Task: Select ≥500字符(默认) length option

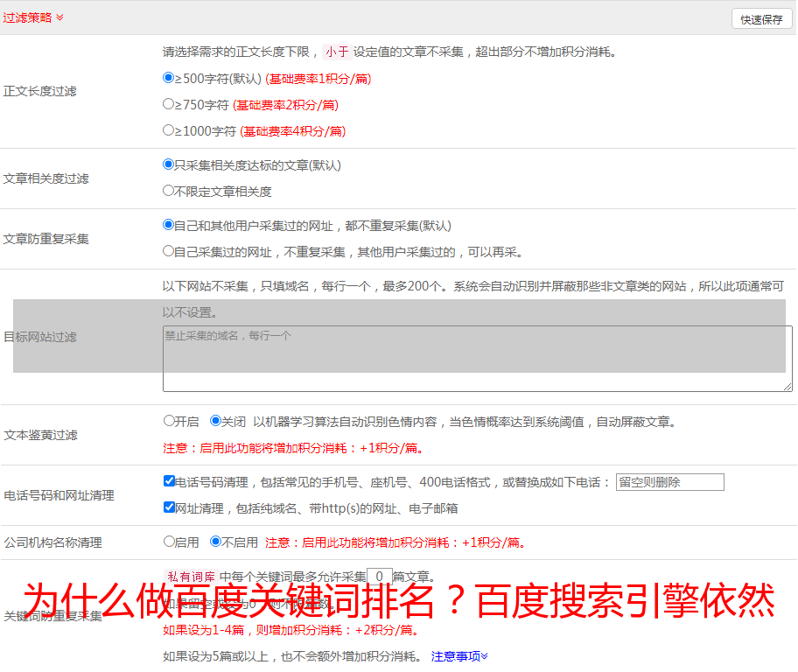Action: pos(168,78)
